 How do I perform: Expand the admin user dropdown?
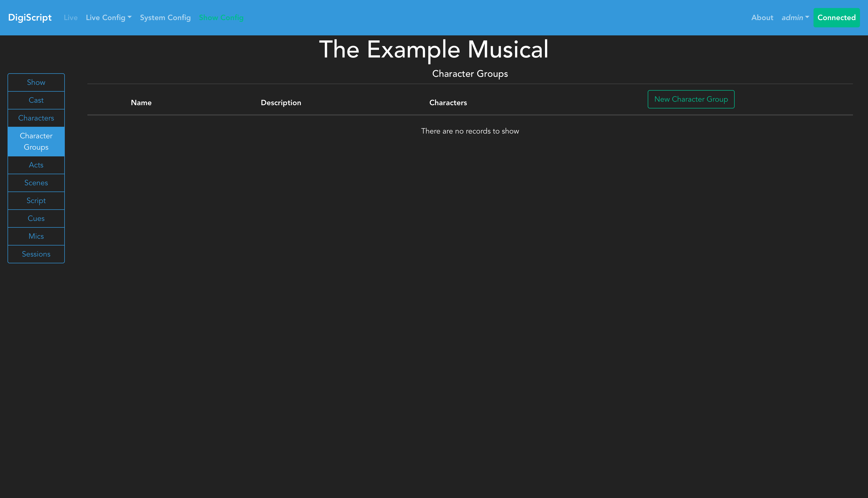click(795, 17)
